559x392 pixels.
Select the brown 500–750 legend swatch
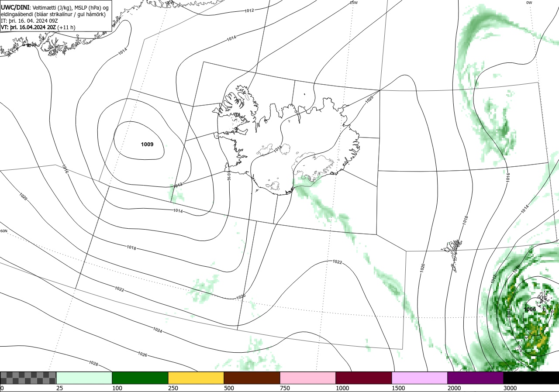coord(252,378)
